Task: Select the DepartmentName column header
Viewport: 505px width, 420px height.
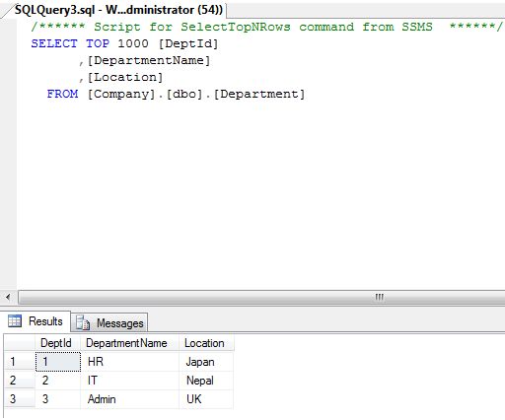Action: pos(129,343)
